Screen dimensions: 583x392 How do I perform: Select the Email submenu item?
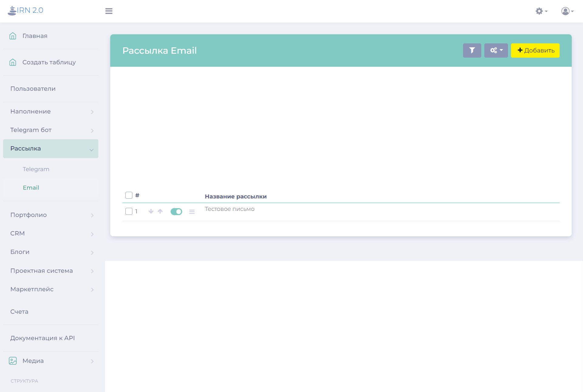(x=31, y=188)
